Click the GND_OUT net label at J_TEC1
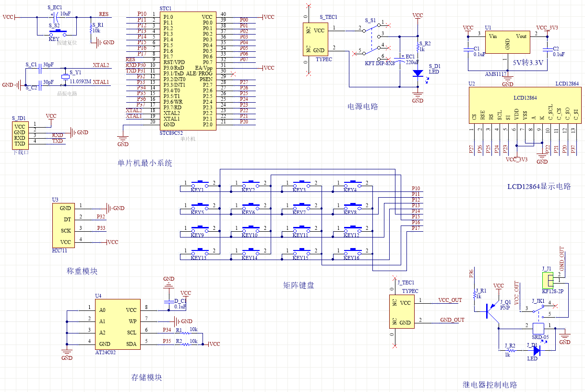The height and width of the screenshot is (392, 585). (x=452, y=320)
